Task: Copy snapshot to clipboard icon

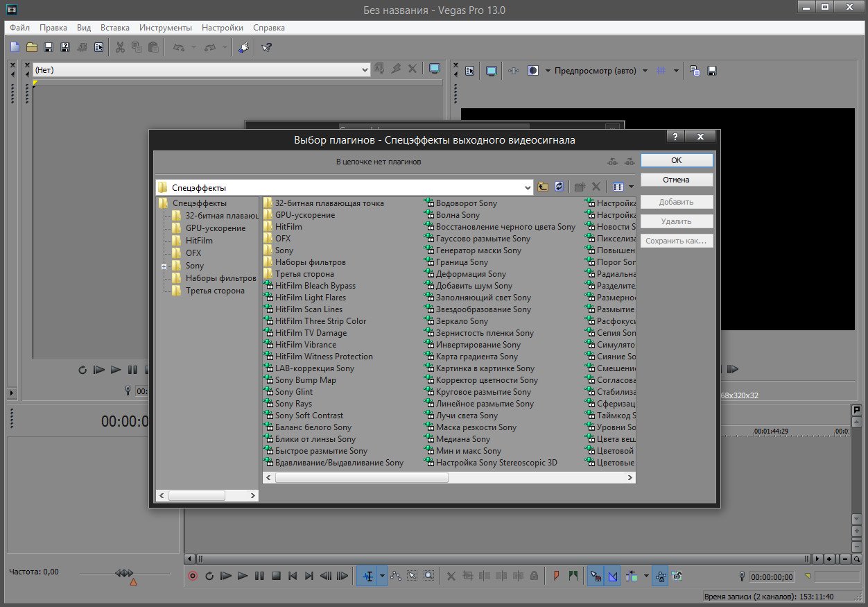Action: click(x=695, y=71)
